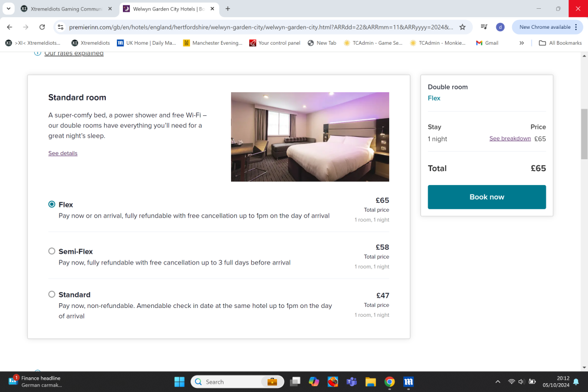Select the Standard non-refundable rate
The width and height of the screenshot is (588, 392).
[x=52, y=294]
